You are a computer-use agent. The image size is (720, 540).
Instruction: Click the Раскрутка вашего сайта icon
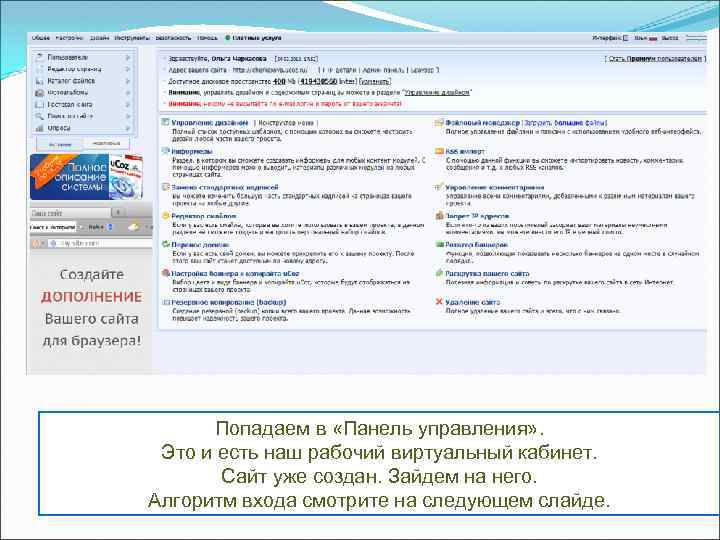[x=439, y=273]
